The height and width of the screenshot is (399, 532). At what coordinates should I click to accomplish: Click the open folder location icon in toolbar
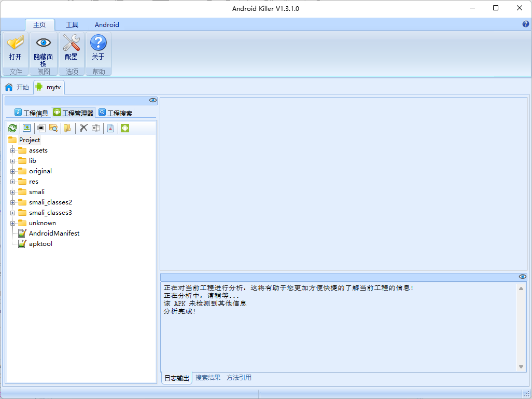coord(67,128)
